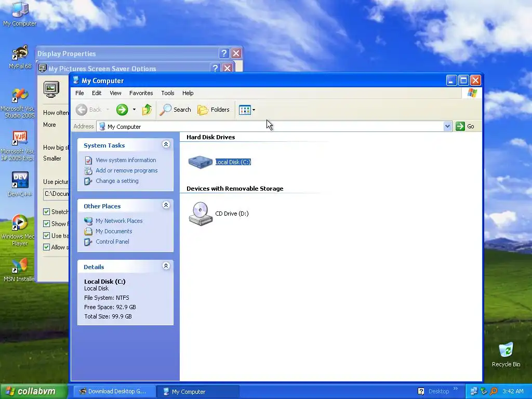The image size is (532, 399).
Task: Toggle the Stretch checkbox in Screen Saver Options
Action: (46, 212)
